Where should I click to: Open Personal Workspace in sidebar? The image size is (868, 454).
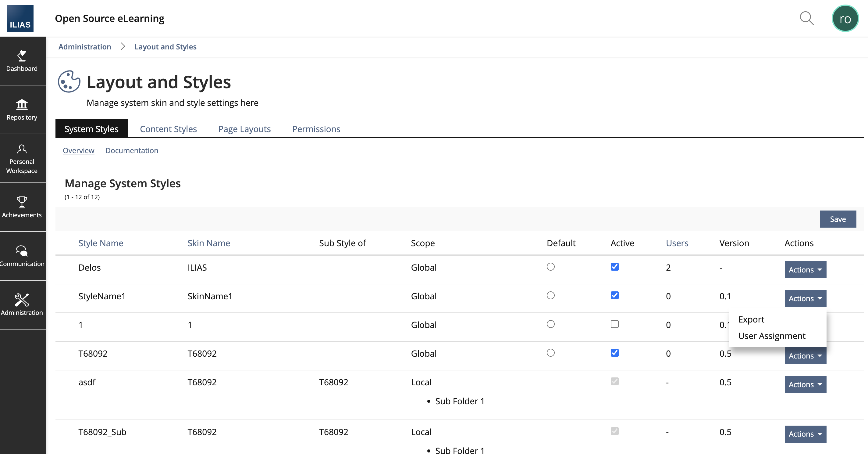(x=22, y=159)
